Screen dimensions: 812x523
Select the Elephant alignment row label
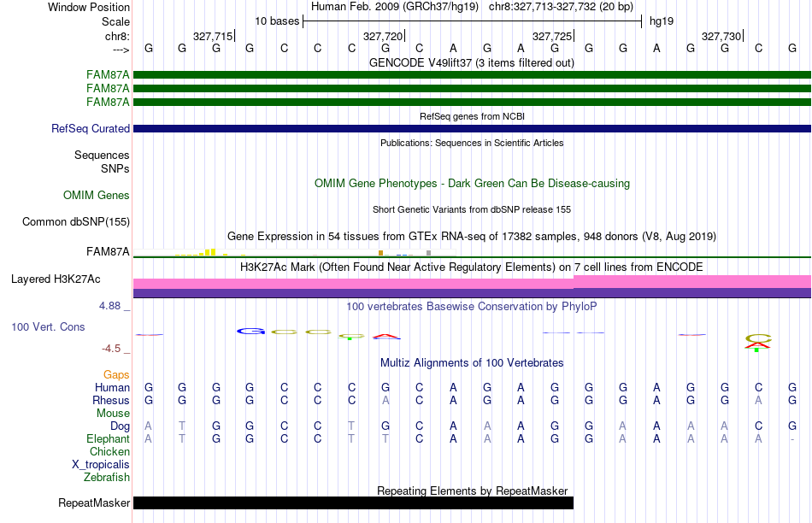click(108, 438)
